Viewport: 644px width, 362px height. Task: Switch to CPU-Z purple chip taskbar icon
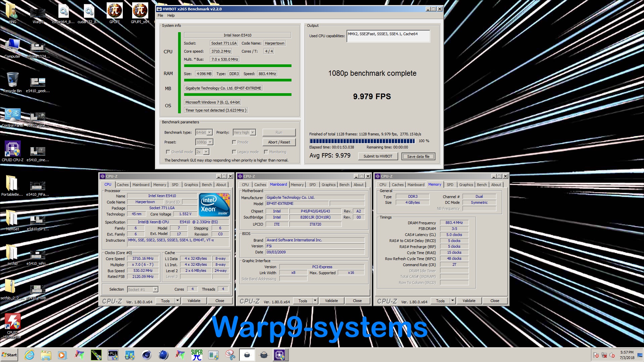(x=280, y=355)
